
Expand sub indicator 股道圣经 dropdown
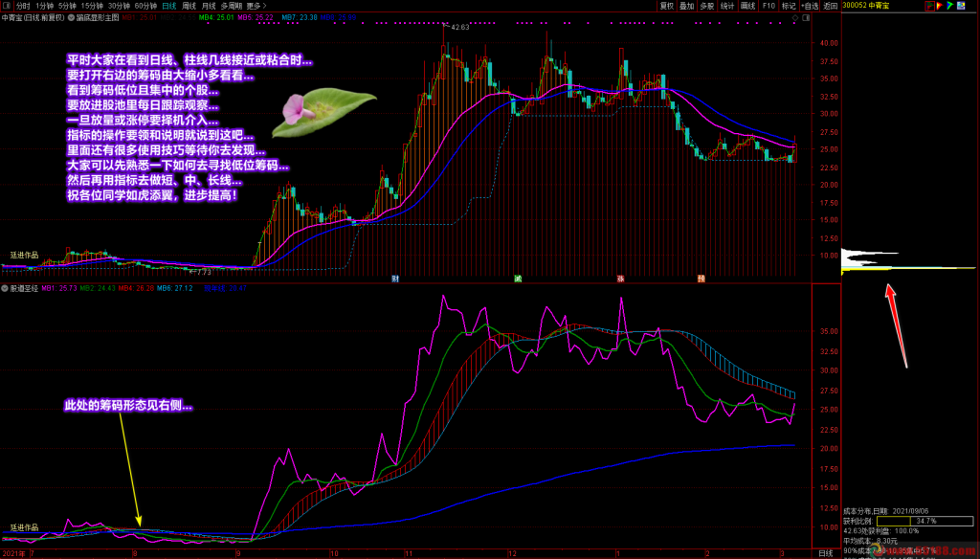coord(5,288)
